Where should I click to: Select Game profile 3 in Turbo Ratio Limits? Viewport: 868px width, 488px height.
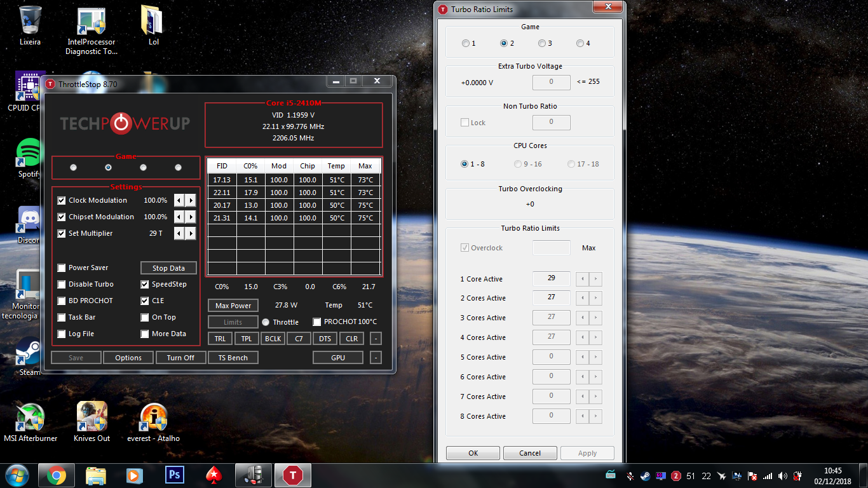pyautogui.click(x=542, y=43)
